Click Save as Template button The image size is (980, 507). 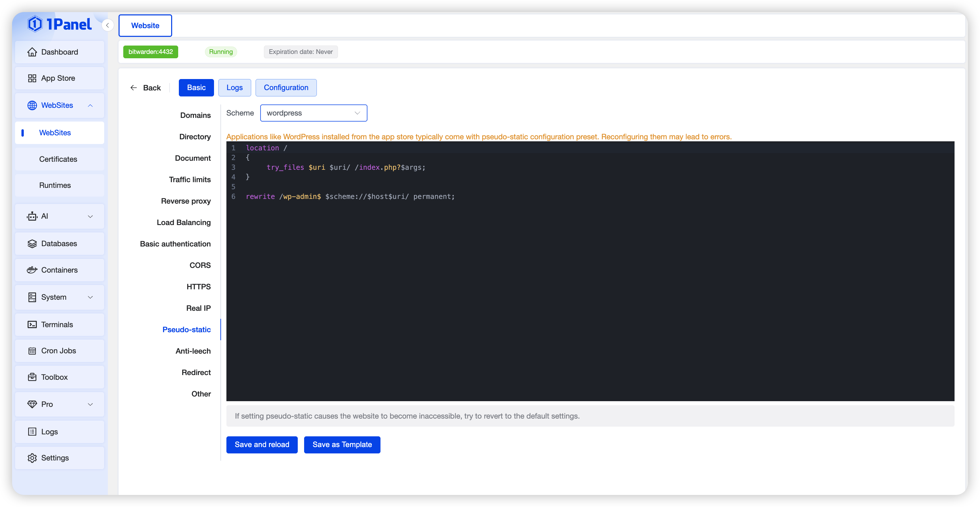342,445
